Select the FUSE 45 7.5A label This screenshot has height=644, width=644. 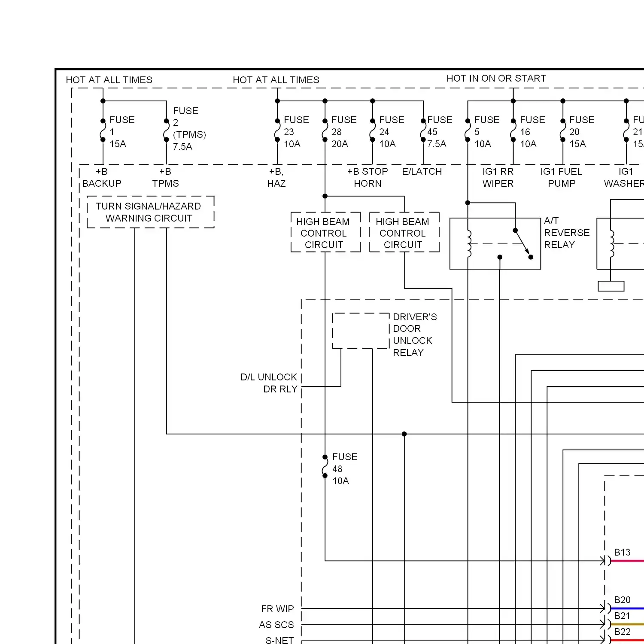coord(440,132)
